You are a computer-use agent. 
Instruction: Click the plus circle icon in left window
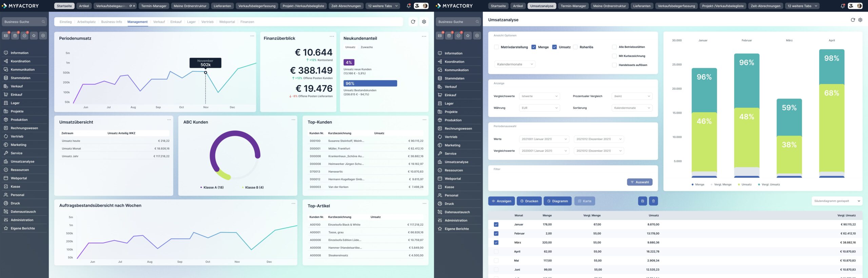[x=43, y=36]
